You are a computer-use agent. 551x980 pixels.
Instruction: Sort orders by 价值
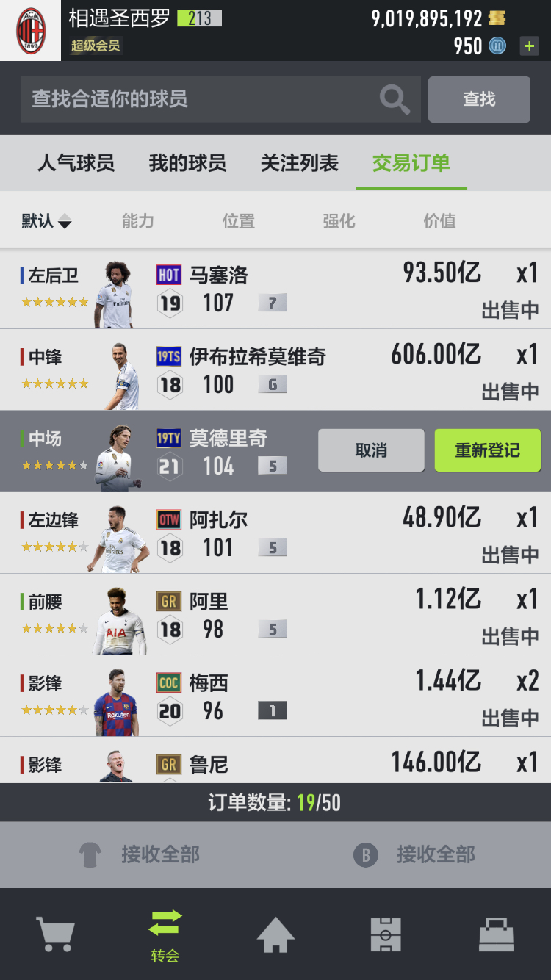tap(439, 220)
